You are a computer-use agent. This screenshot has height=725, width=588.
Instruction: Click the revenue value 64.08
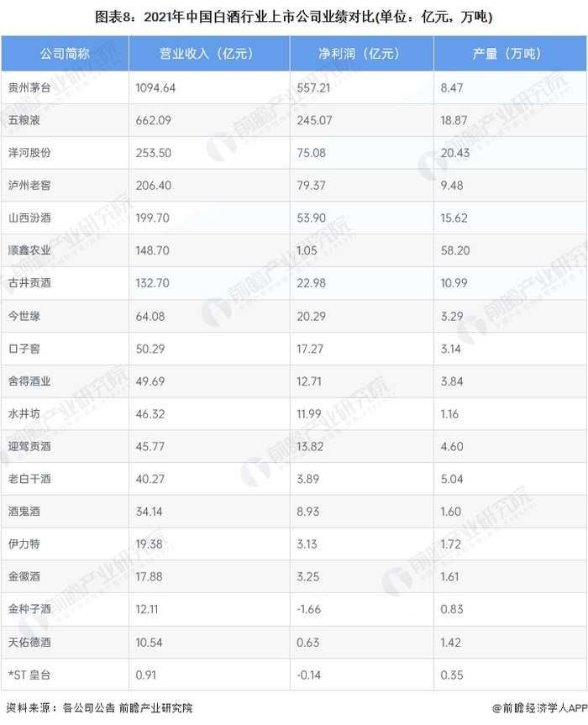tap(150, 316)
